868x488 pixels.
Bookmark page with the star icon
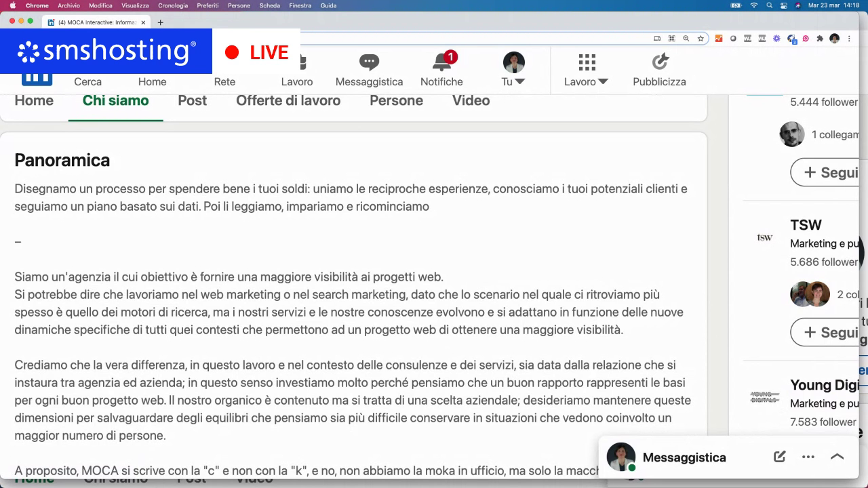tap(701, 39)
